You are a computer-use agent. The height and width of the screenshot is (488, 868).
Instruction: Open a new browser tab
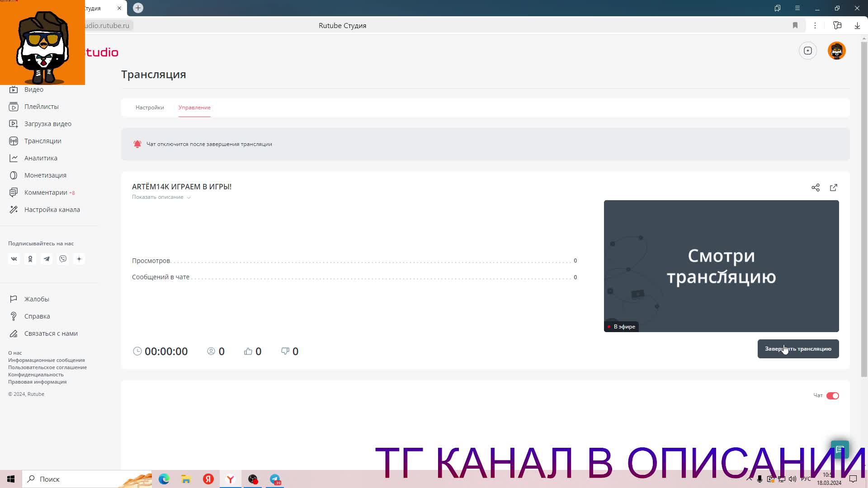tap(138, 8)
